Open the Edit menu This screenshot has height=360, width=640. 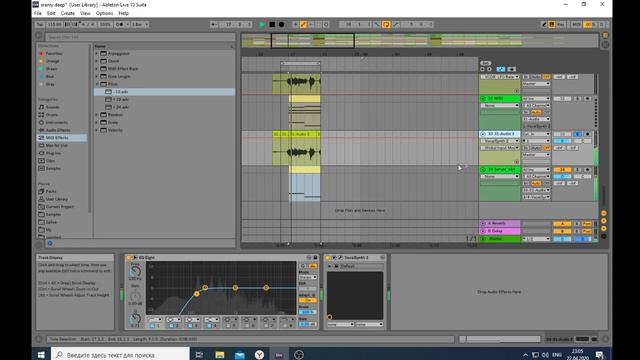pyautogui.click(x=51, y=13)
